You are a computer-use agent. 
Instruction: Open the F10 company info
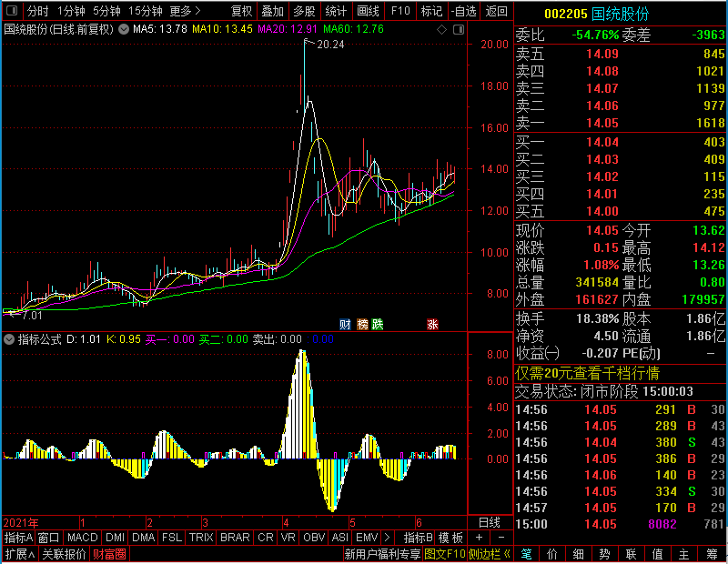(400, 11)
